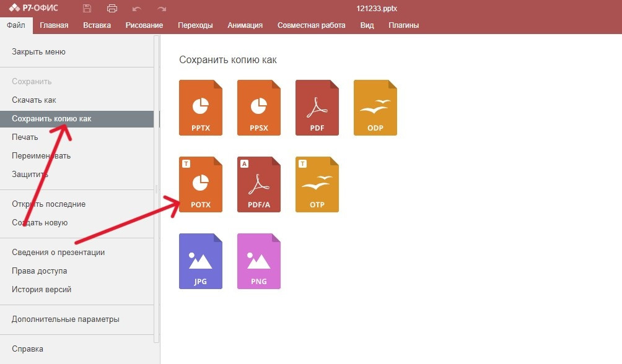Click the save icon in title bar
Viewport: 622px width, 364px height.
(87, 8)
